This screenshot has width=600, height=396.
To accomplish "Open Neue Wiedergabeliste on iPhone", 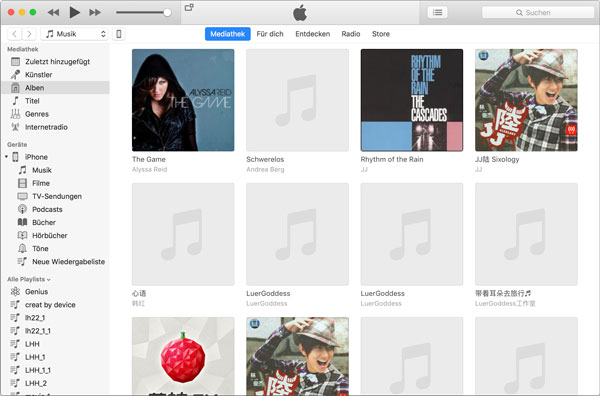I will point(55,262).
